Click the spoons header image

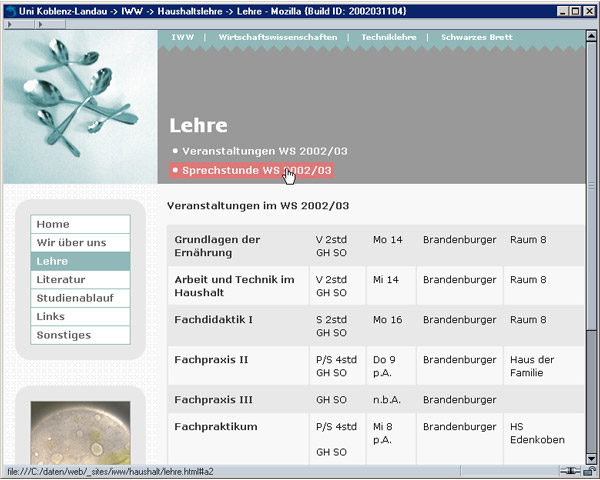point(80,105)
